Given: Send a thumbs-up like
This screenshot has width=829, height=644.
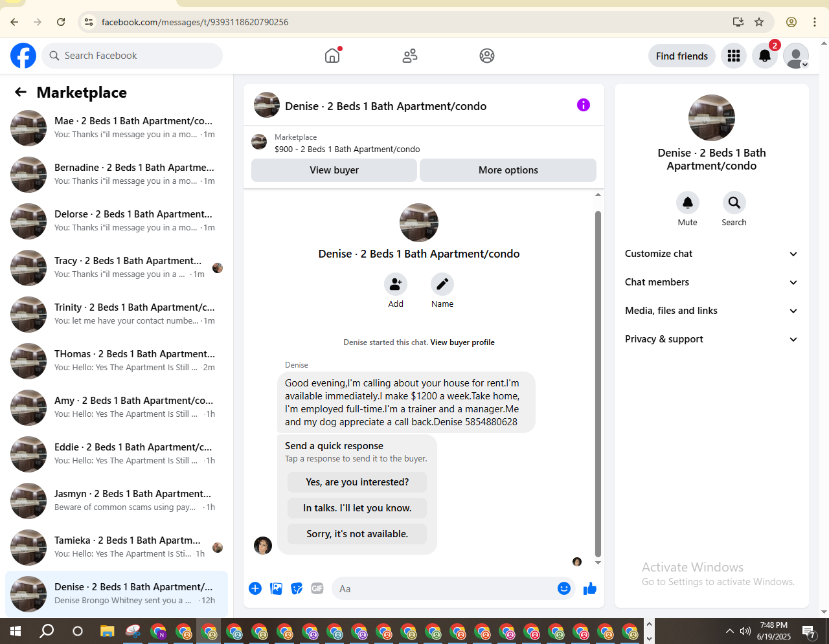Looking at the screenshot, I should tap(590, 588).
